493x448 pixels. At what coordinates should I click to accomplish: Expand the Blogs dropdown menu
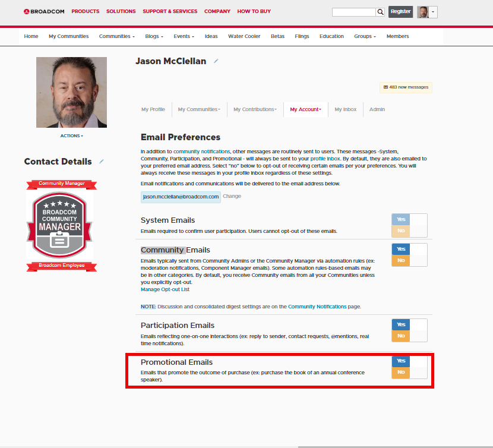(154, 36)
